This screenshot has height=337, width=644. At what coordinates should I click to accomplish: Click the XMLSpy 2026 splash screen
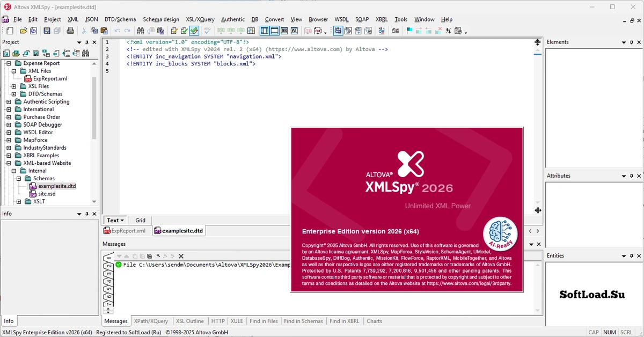point(407,210)
